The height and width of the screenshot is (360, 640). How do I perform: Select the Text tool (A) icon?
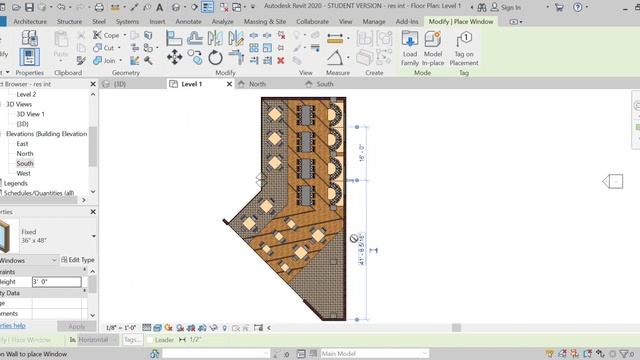pyautogui.click(x=160, y=7)
